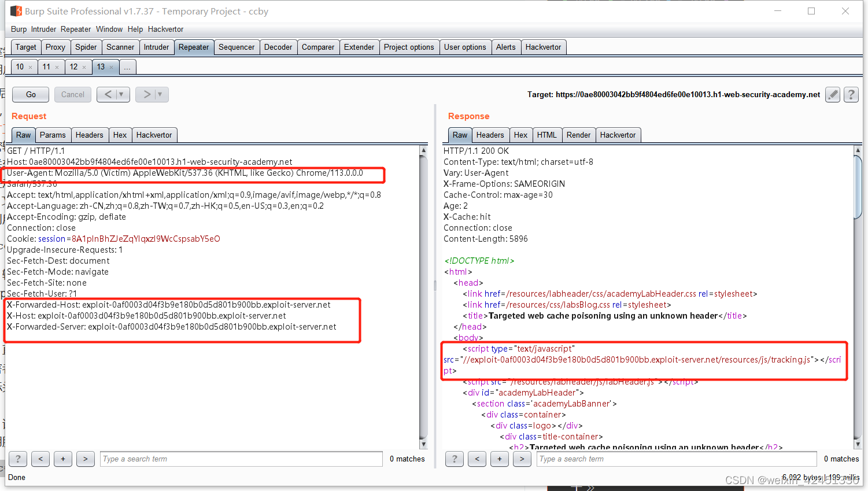Select the request Hex tab

[x=120, y=135]
